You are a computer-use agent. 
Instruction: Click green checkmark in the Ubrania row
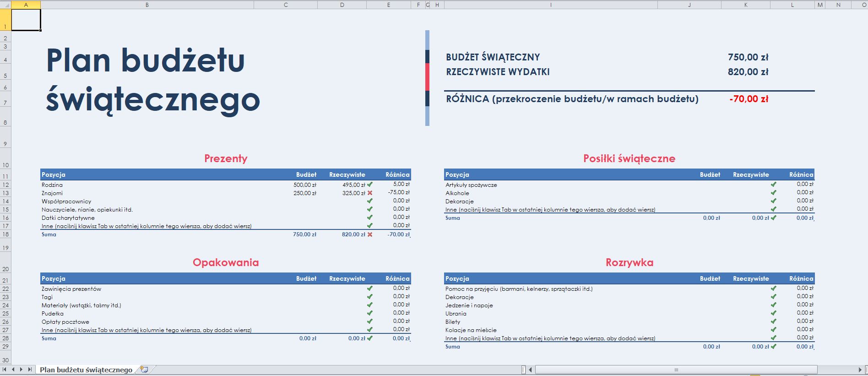pyautogui.click(x=774, y=313)
